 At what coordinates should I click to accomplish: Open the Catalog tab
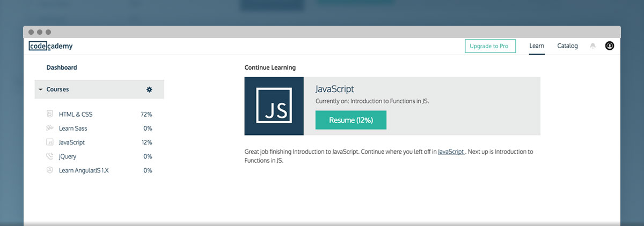[x=567, y=46]
